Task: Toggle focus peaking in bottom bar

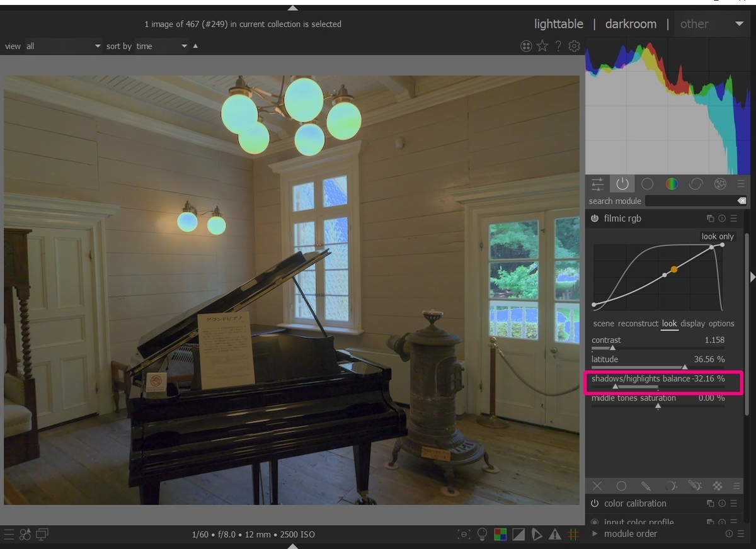Action: pyautogui.click(x=464, y=535)
